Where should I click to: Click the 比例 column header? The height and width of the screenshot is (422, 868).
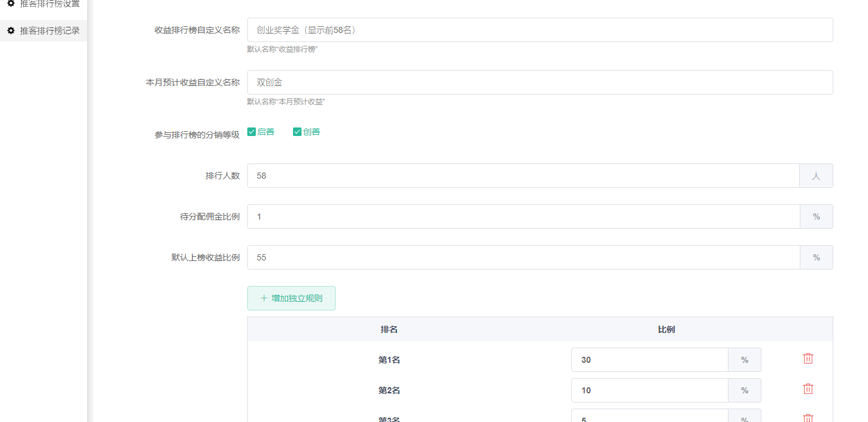point(666,329)
